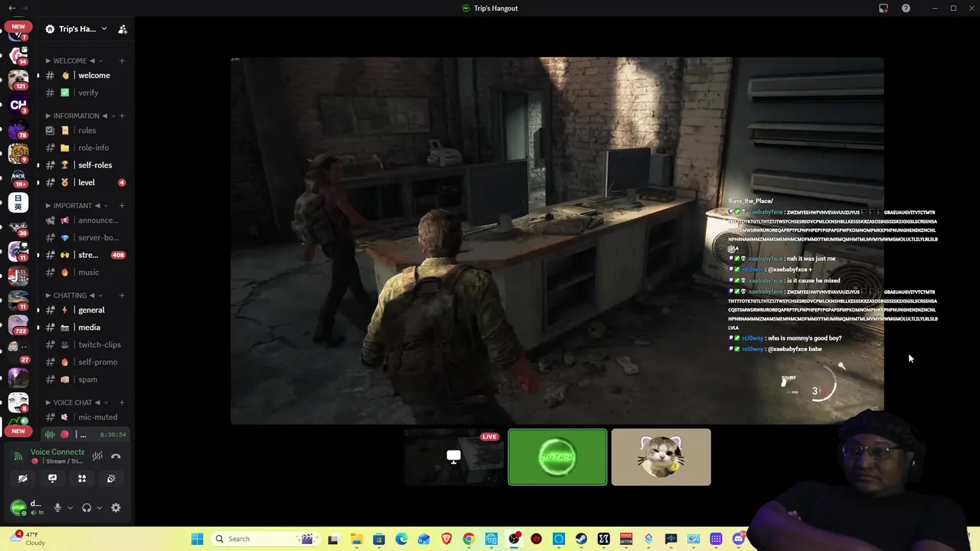Open the self-roles channel
This screenshot has width=980, height=551.
[86, 165]
